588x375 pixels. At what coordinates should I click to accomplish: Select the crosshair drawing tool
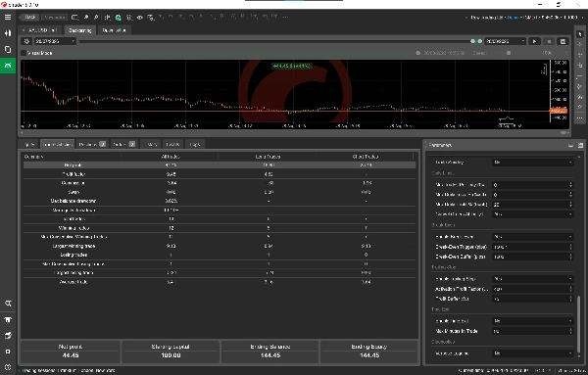pos(580,44)
